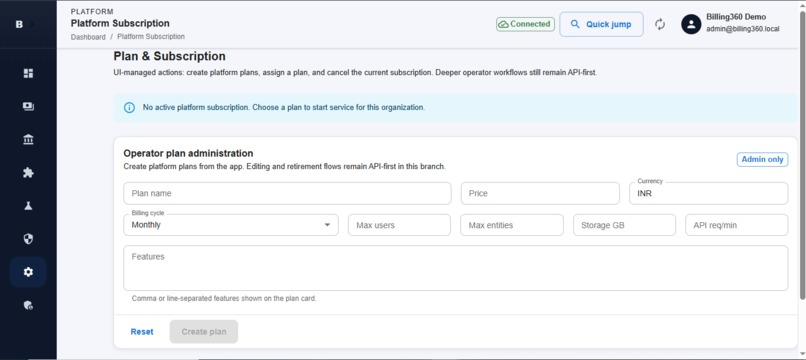Focus the Price input field

pyautogui.click(x=540, y=193)
